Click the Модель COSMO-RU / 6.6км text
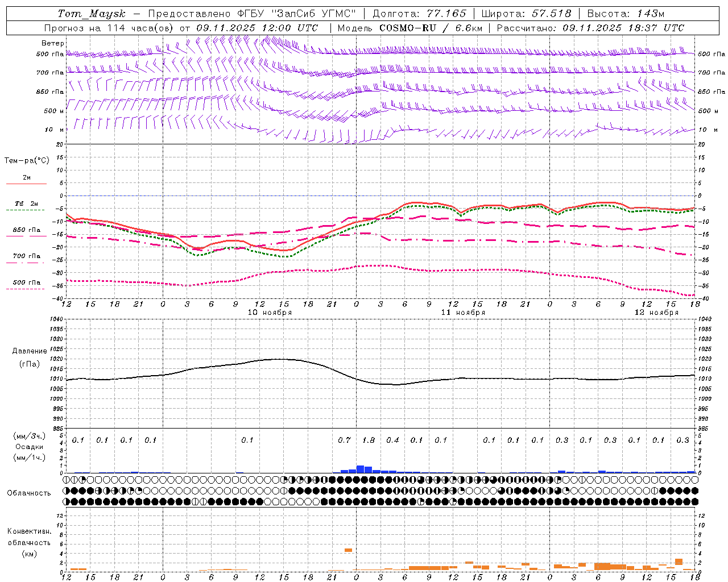728x582 pixels. pyautogui.click(x=409, y=28)
